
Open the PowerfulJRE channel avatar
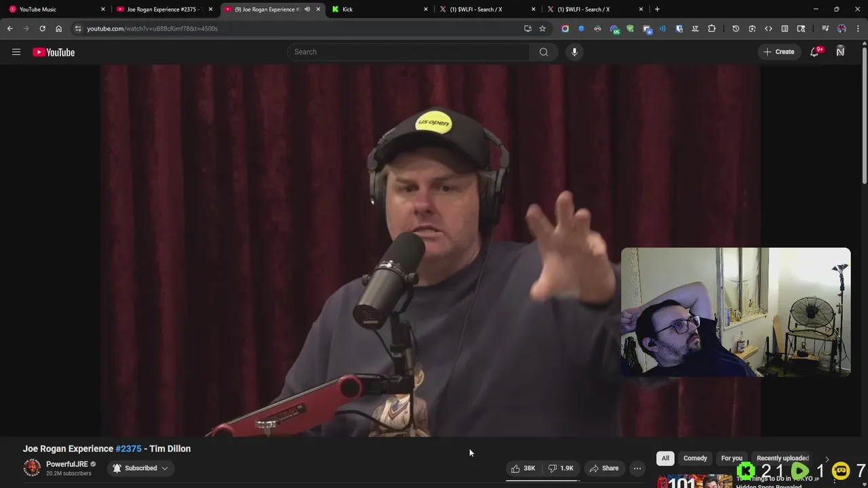click(32, 468)
